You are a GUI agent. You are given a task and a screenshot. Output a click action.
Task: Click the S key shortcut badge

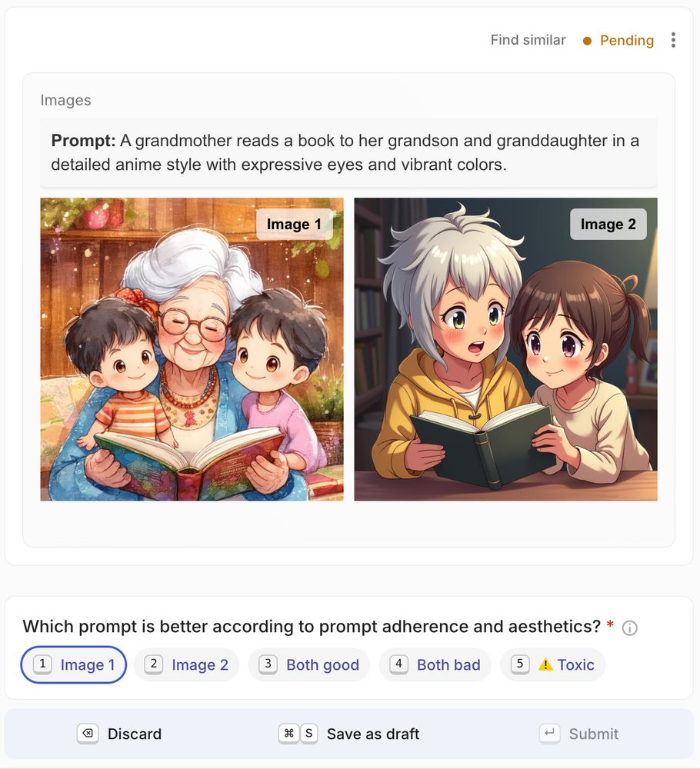[x=308, y=734]
